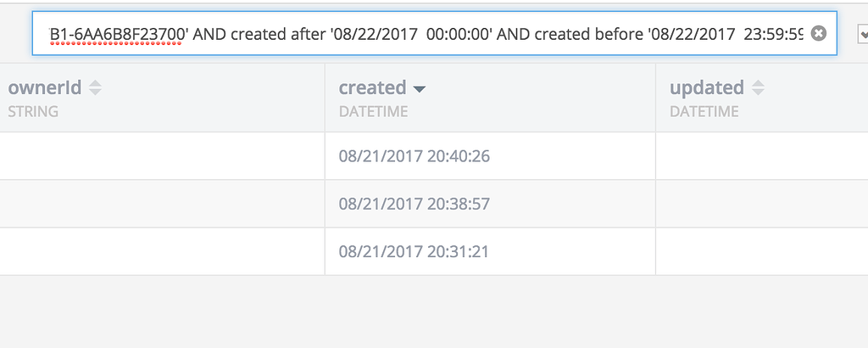Edit the empty ownerId cell in the third row
868x348 pixels.
(162, 251)
